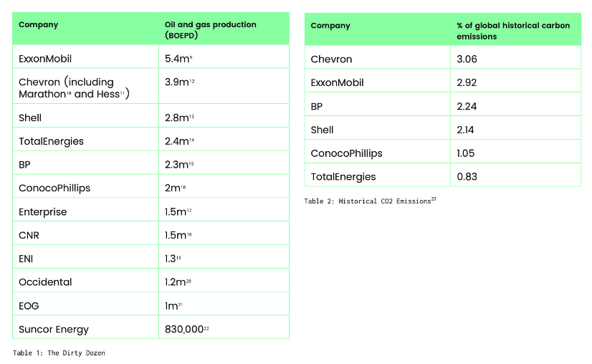
Task: Click footnote 22 after 830,000
Action: pyautogui.click(x=205, y=327)
